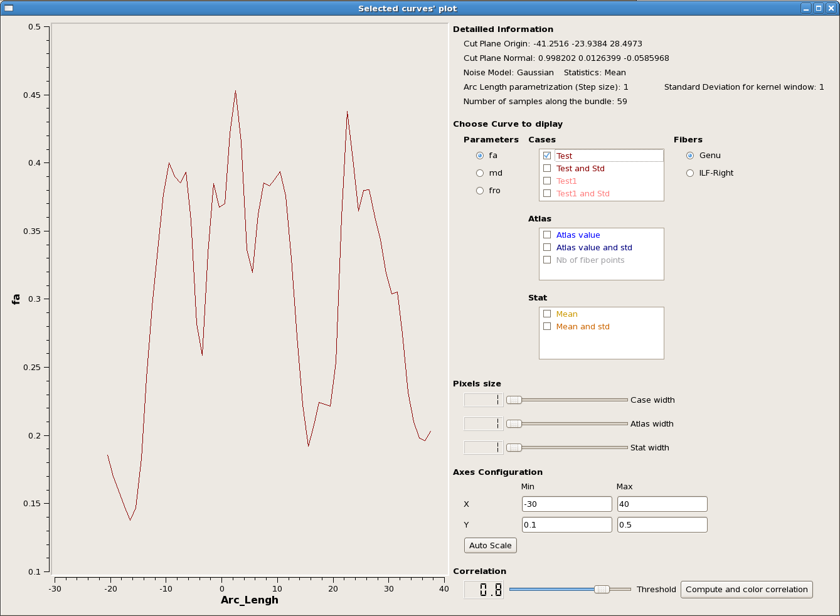
Task: Minimize the plot window
Action: [807, 8]
